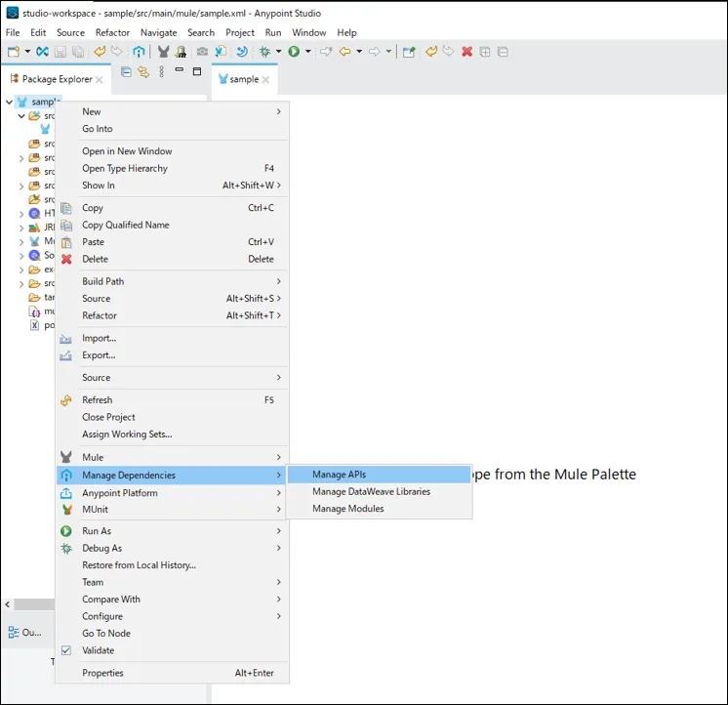Open Package Explorer View Menu dots
Viewport: 728px width, 705px height.
[x=161, y=71]
